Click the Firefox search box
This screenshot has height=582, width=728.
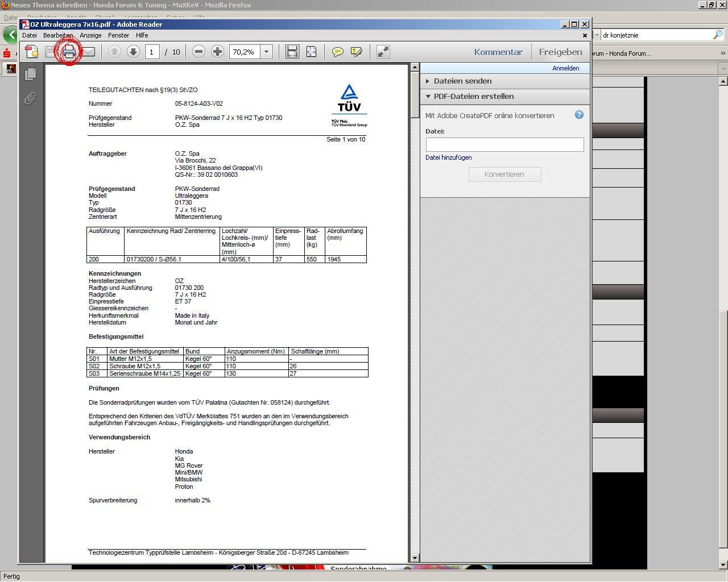pos(656,35)
